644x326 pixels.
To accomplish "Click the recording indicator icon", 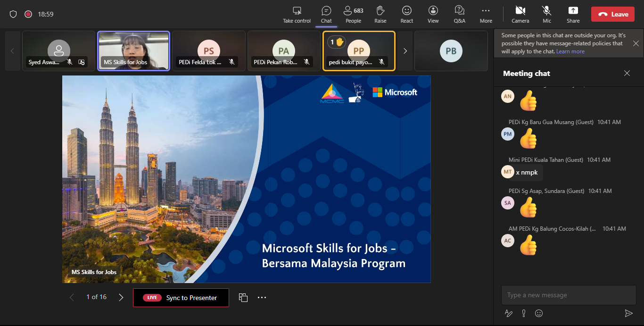I will (x=28, y=14).
